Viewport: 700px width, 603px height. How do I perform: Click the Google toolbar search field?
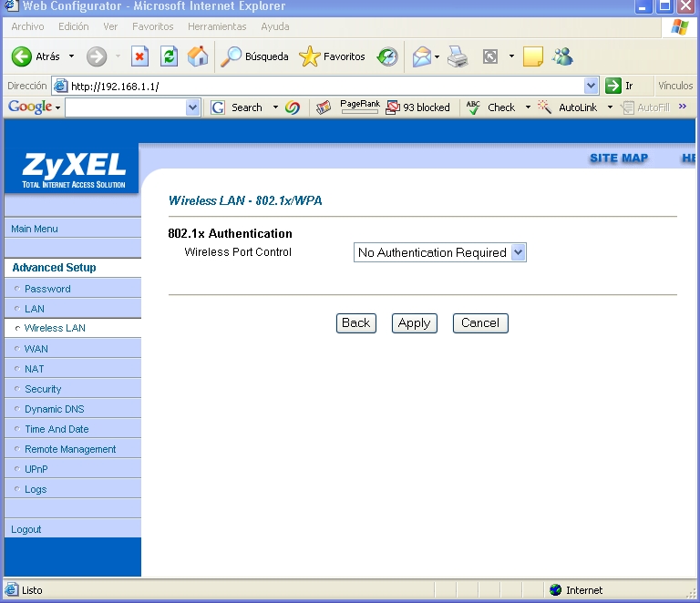click(126, 107)
